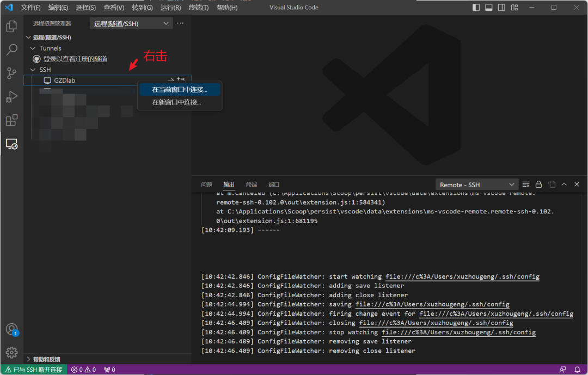Image resolution: width=588 pixels, height=375 pixels.
Task: Click the [10:42:09.193] ------ log line
Action: [x=241, y=230]
